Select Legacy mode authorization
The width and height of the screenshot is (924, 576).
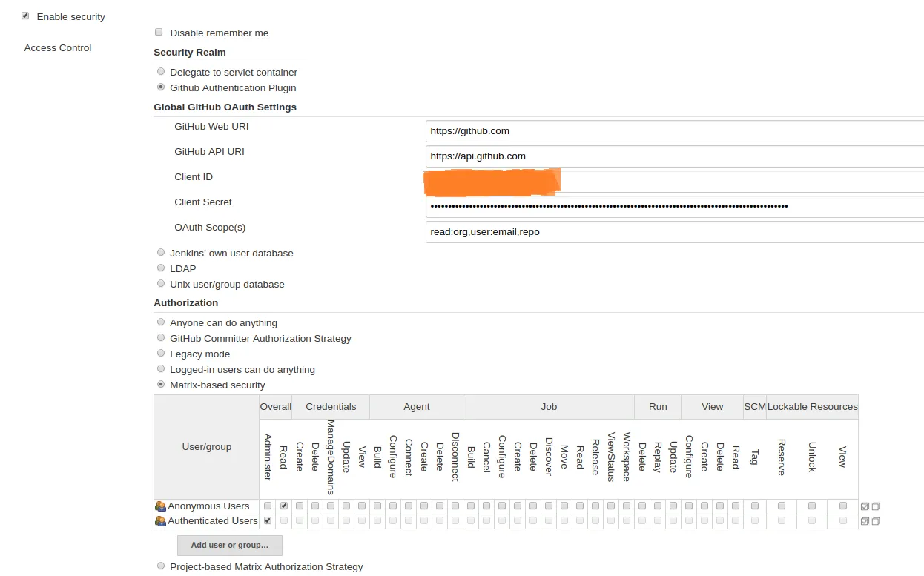coord(161,353)
